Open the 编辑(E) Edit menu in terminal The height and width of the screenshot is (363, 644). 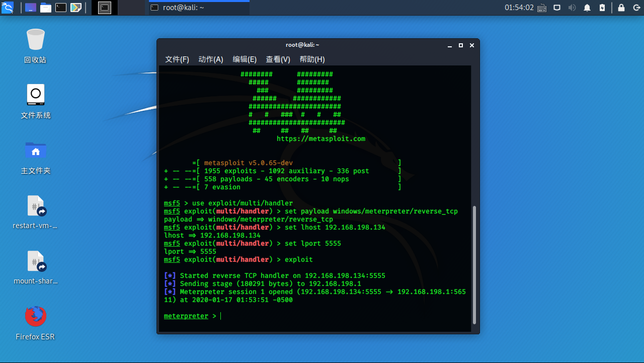click(245, 59)
